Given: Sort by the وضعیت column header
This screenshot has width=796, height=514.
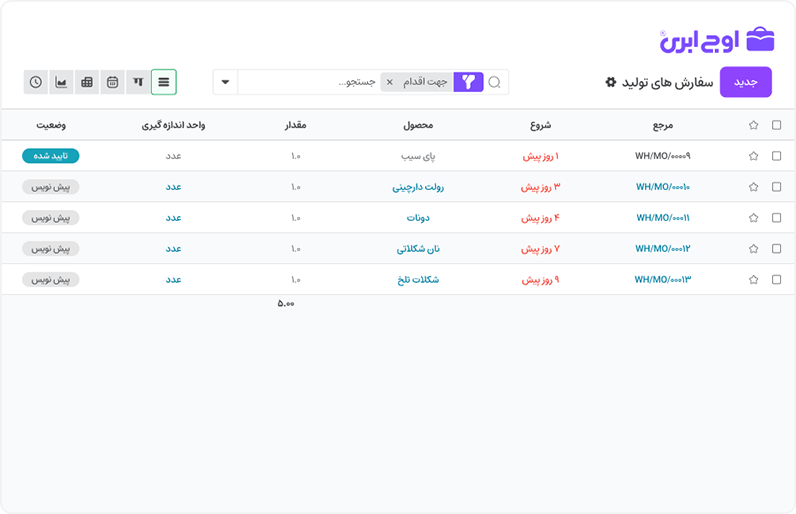Looking at the screenshot, I should pos(53,126).
